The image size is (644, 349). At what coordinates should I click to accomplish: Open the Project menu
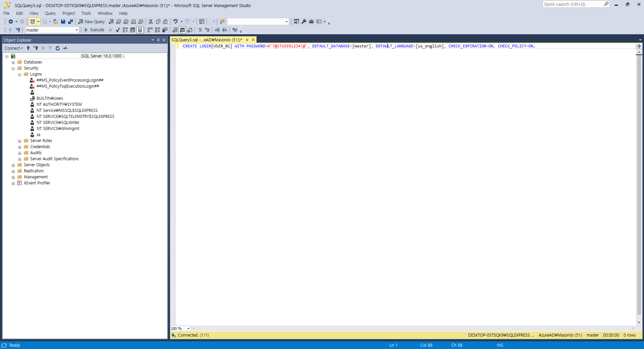[x=68, y=13]
